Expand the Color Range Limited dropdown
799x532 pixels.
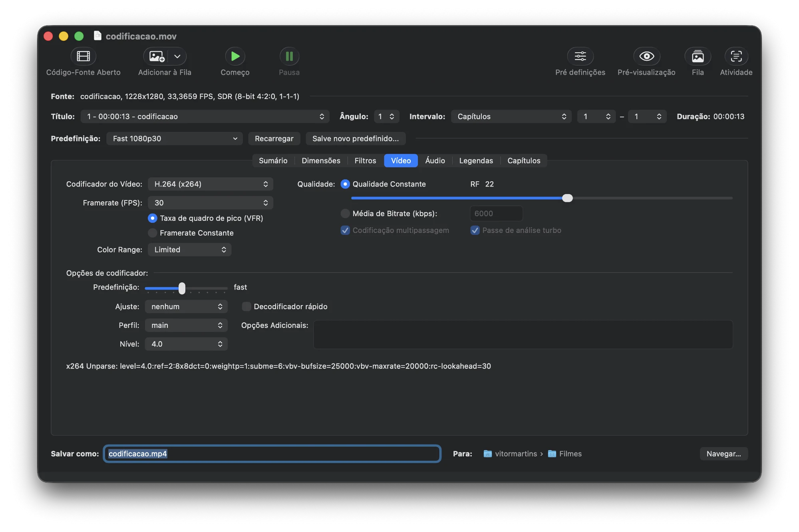[189, 250]
